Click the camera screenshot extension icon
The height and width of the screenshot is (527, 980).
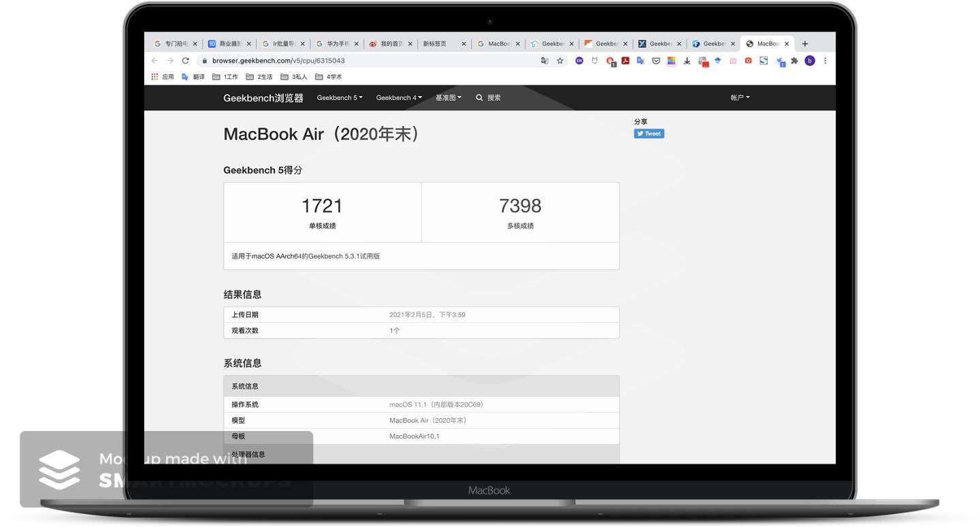748,61
